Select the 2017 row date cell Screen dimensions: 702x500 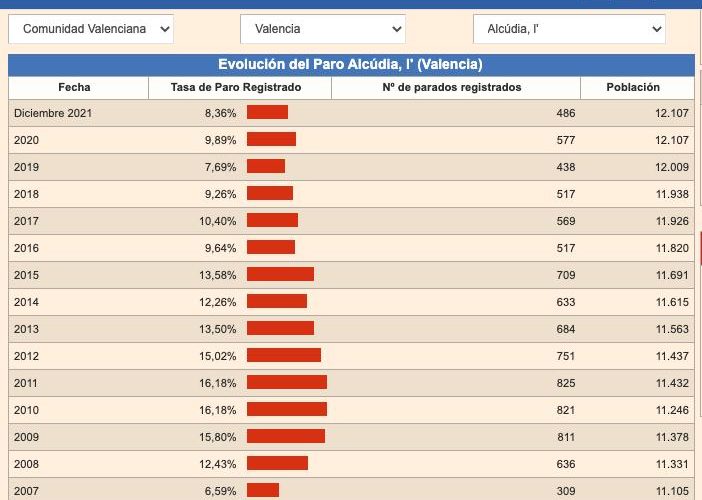click(27, 221)
